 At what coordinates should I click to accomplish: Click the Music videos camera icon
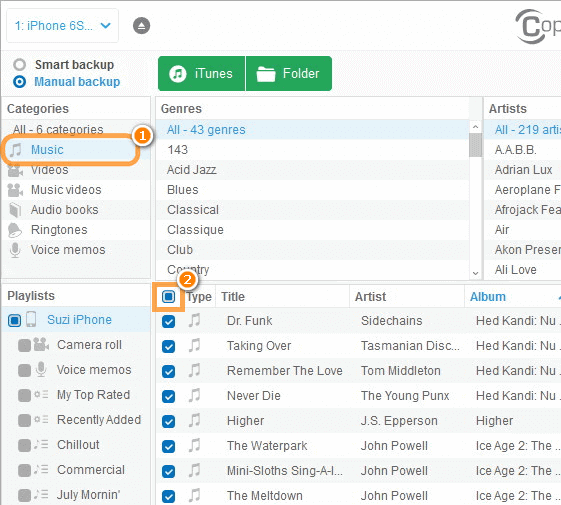click(x=15, y=190)
